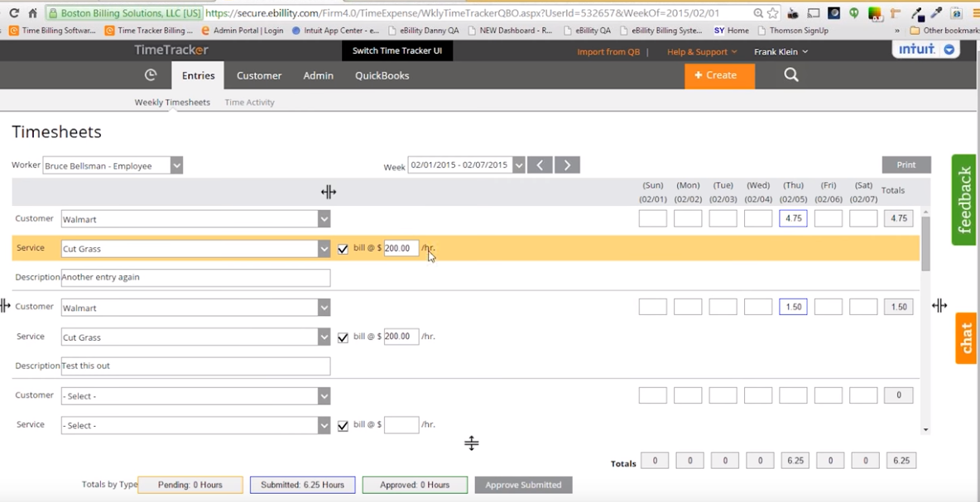
Task: Click the camera screenshot extension icon
Action: (x=792, y=12)
